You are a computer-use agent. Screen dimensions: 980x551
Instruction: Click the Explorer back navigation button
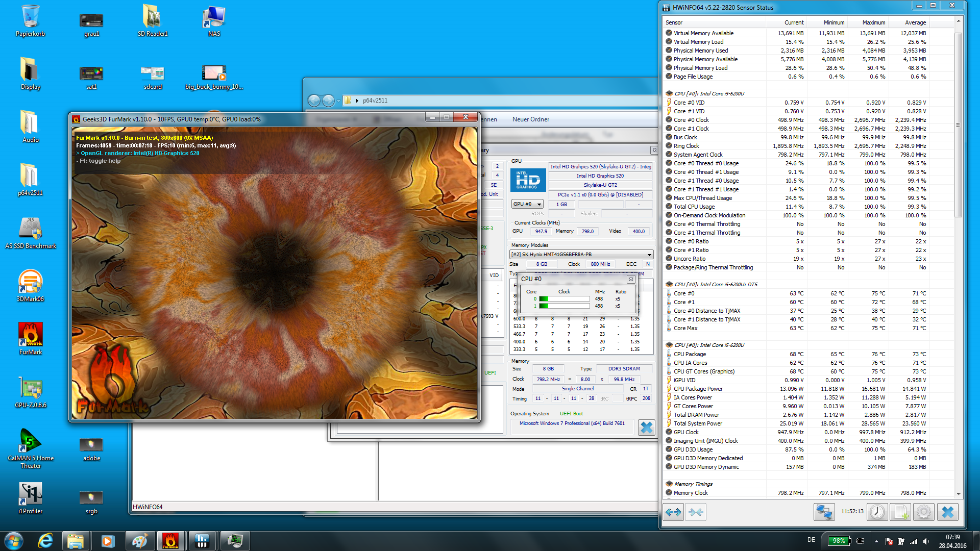(x=314, y=101)
